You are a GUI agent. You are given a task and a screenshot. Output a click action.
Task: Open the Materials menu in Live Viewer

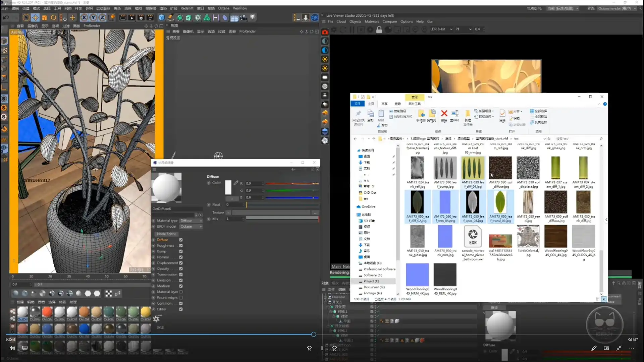pyautogui.click(x=372, y=21)
